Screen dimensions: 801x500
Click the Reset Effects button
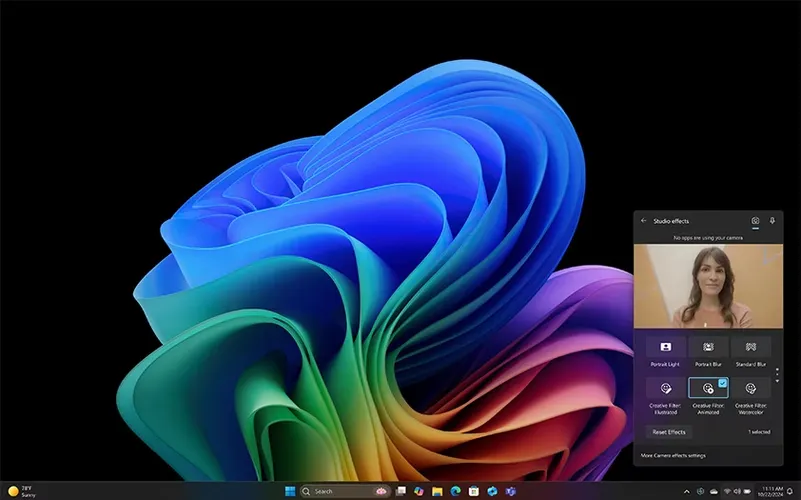point(669,432)
